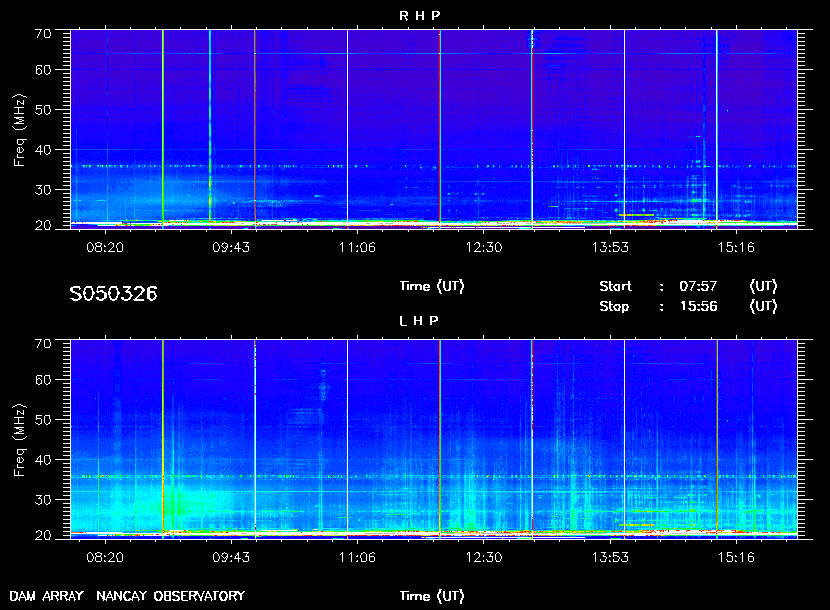Click the L H P panel title
This screenshot has height=610, width=830.
(419, 321)
